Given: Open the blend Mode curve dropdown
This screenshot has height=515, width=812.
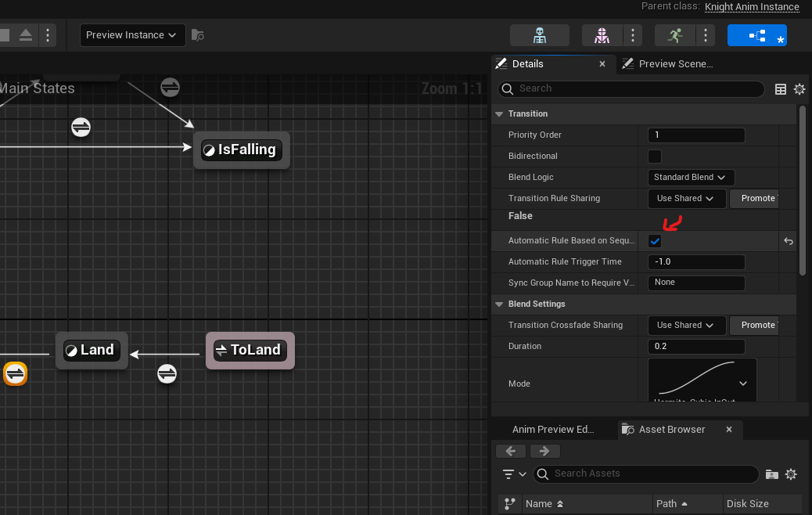Looking at the screenshot, I should click(x=702, y=381).
